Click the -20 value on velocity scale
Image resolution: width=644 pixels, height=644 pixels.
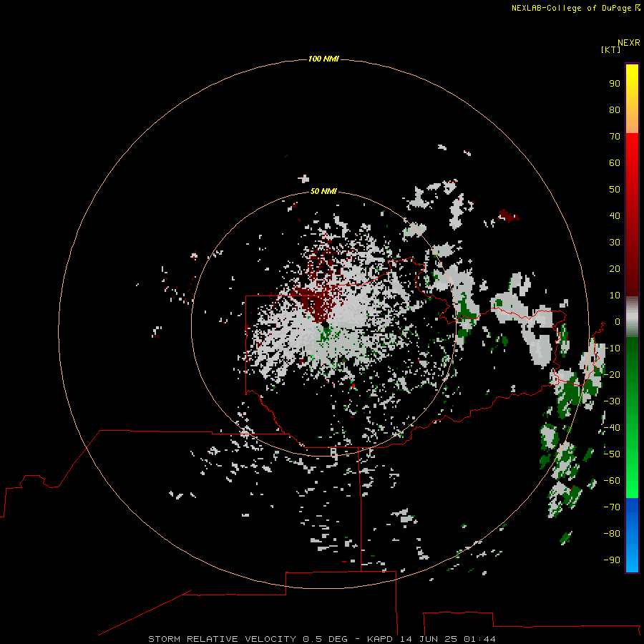point(612,374)
